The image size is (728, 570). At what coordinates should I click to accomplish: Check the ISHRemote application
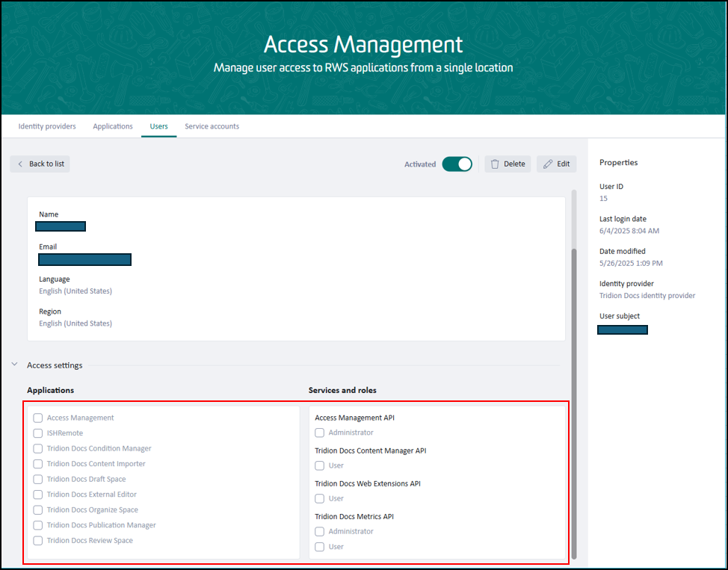(x=37, y=433)
